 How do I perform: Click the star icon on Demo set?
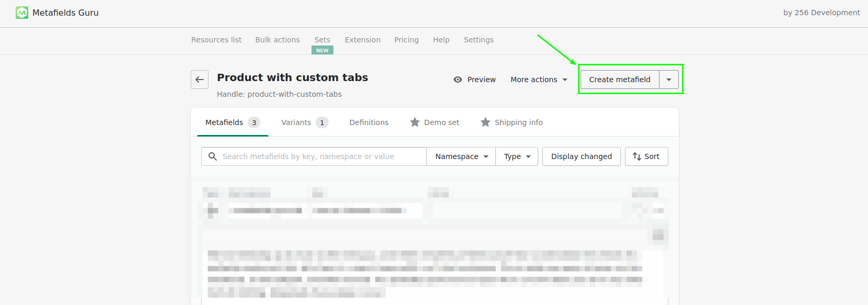[415, 122]
